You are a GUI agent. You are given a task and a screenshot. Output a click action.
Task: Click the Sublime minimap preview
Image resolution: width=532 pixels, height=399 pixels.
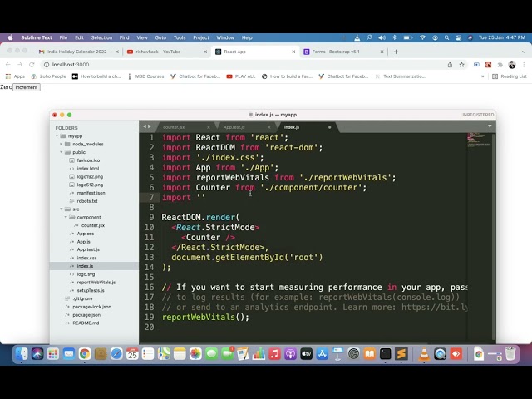pos(479,140)
